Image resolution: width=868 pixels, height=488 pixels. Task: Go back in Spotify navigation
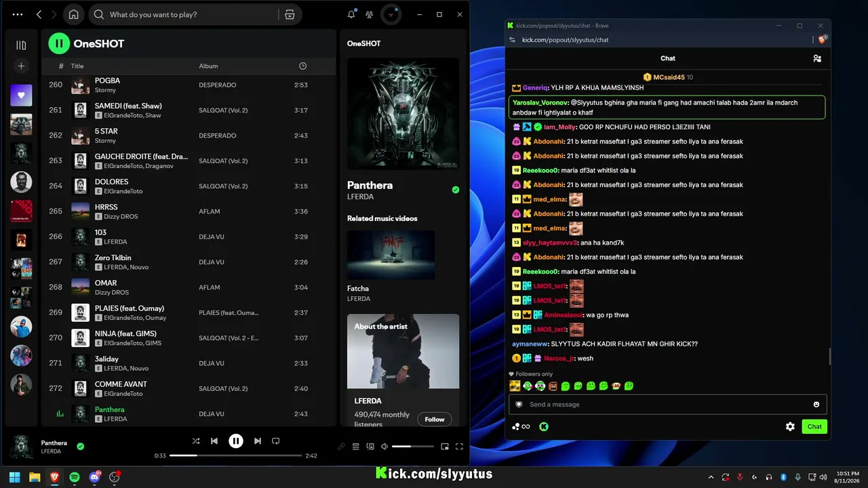pos(39,14)
